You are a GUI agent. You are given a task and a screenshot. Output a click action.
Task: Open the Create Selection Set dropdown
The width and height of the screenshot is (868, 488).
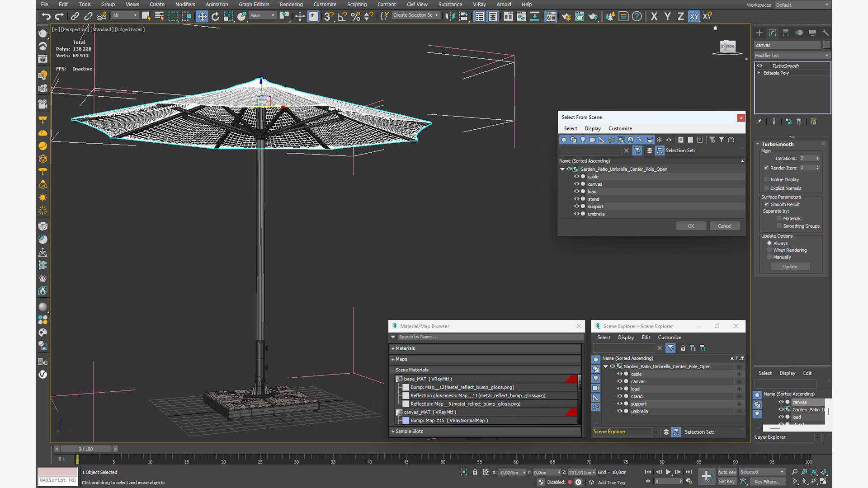tap(415, 15)
